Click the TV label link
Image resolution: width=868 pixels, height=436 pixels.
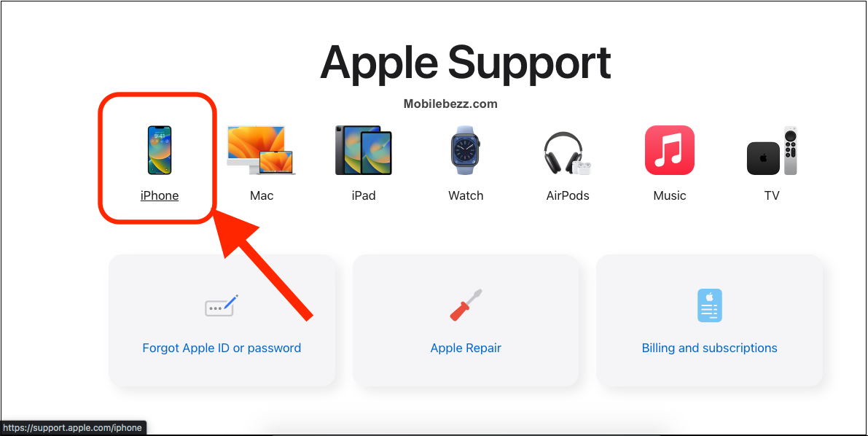[x=772, y=195]
